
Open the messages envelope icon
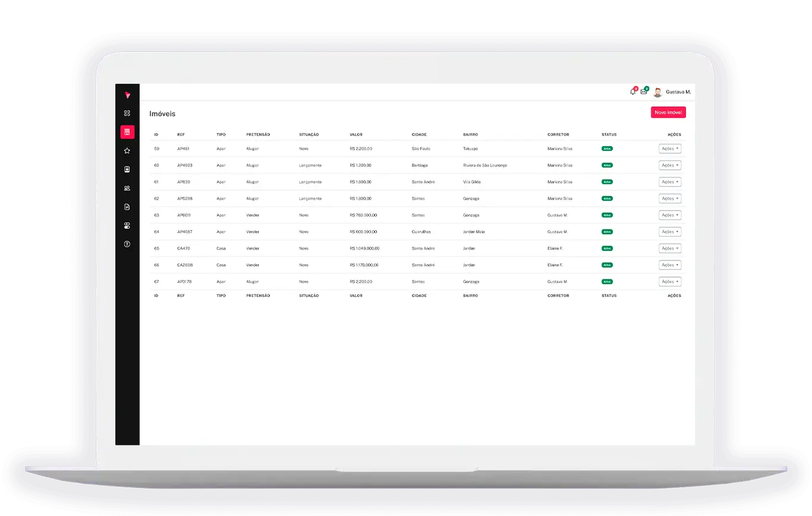pyautogui.click(x=643, y=92)
